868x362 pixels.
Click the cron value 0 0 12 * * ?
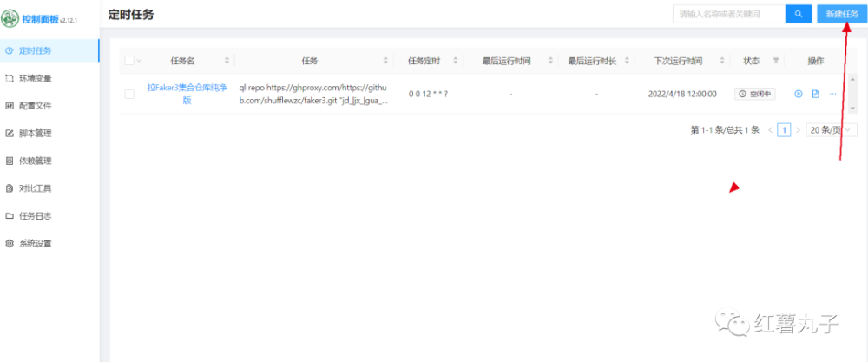coord(428,94)
